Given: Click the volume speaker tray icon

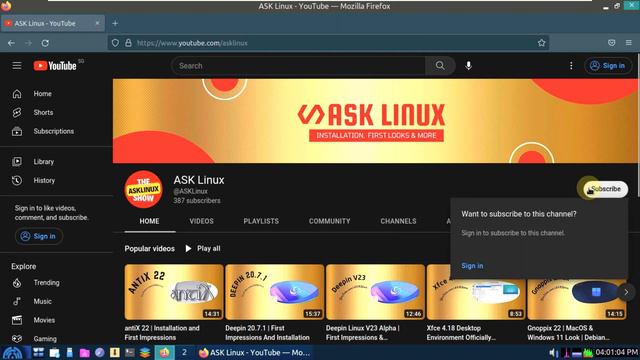Looking at the screenshot, I should pyautogui.click(x=553, y=353).
